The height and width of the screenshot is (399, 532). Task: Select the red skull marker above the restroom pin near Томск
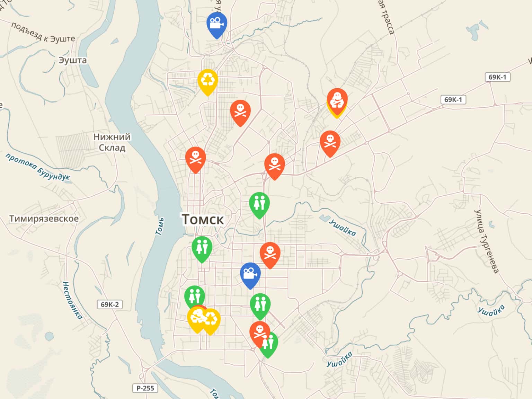click(x=275, y=165)
